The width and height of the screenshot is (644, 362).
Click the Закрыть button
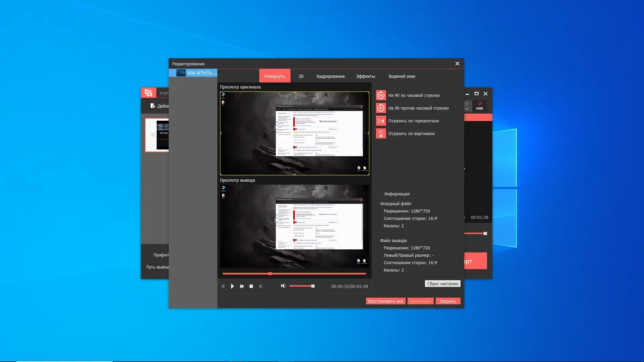click(x=448, y=301)
